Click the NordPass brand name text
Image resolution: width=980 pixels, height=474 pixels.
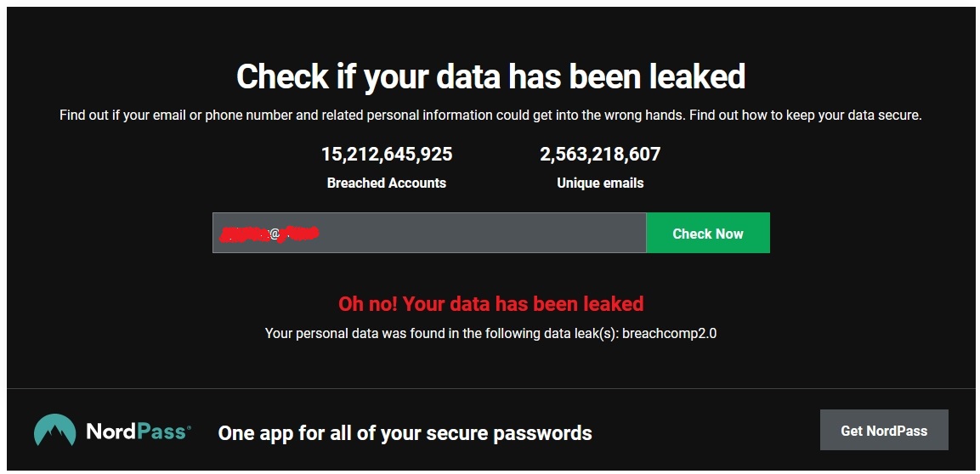click(139, 431)
